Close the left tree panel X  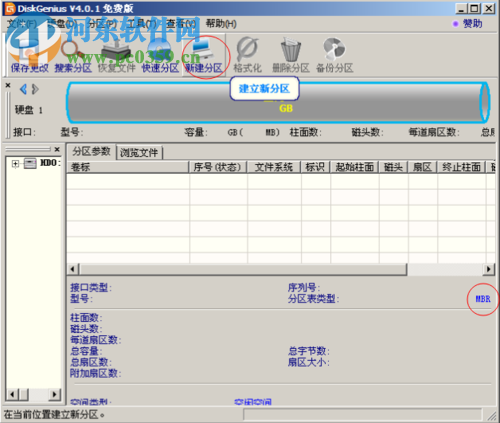57,149
